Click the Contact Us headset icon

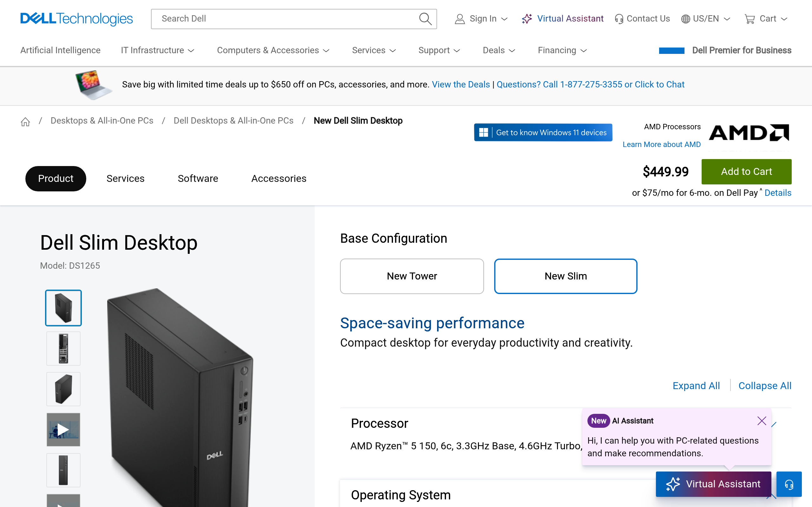point(619,19)
